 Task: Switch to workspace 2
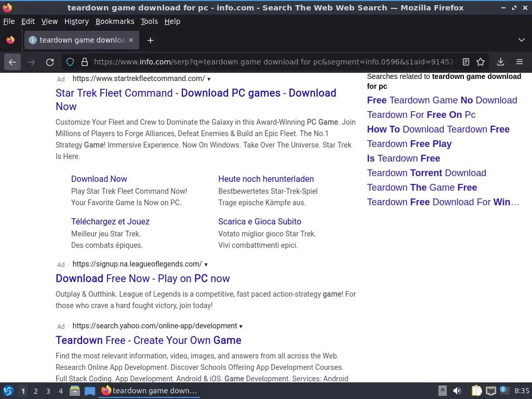point(36,391)
